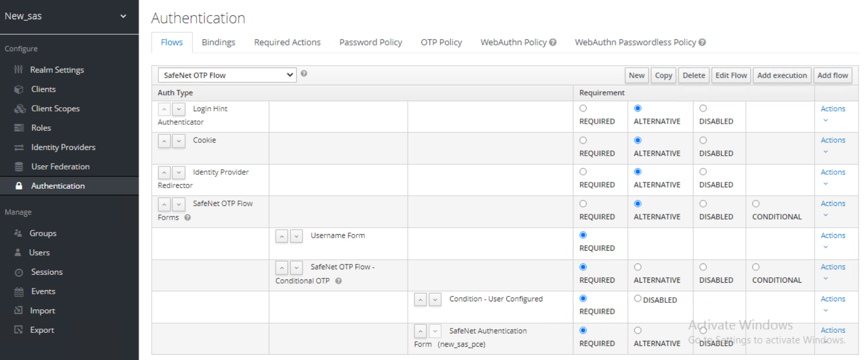Click the User Federation database icon
The height and width of the screenshot is (360, 868).
(19, 166)
